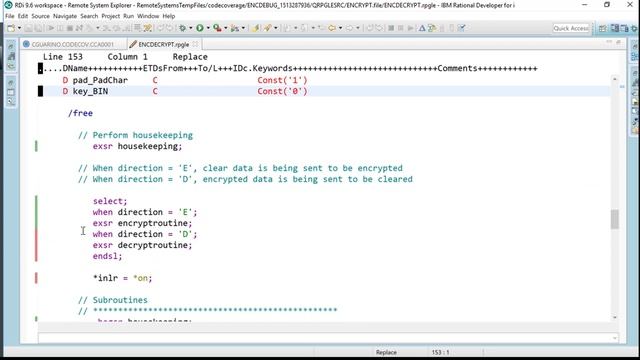This screenshot has height=360, width=640.
Task: Switch to third perspective icon near Quick Access
Action: point(624,28)
